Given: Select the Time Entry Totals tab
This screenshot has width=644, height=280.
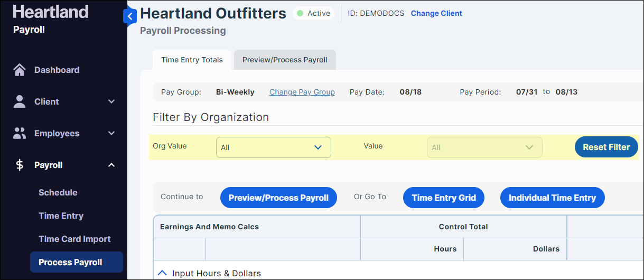Looking at the screenshot, I should tap(192, 60).
